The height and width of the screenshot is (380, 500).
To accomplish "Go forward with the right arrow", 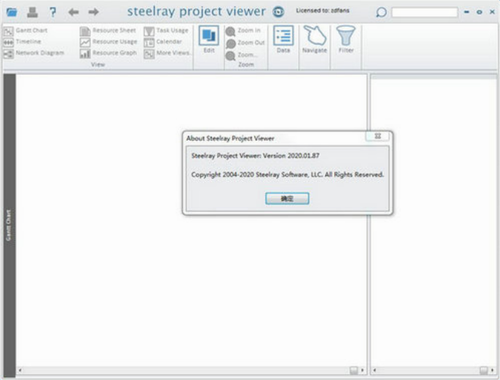I will pyautogui.click(x=93, y=12).
